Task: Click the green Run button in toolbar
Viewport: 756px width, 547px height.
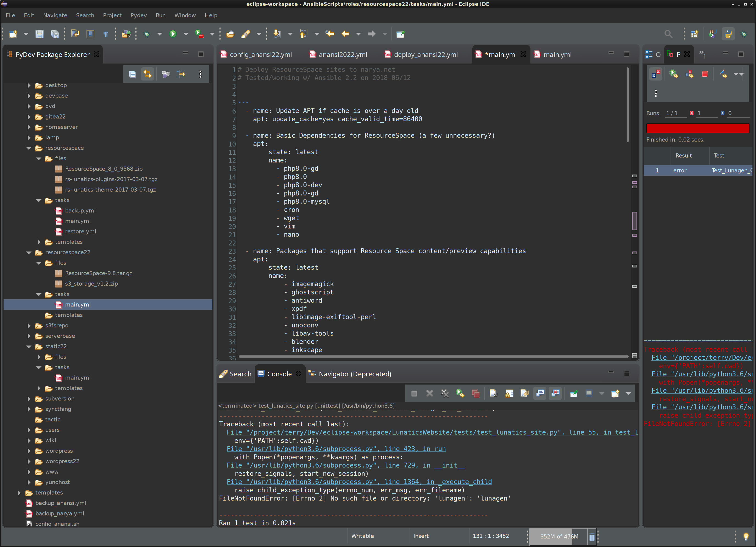Action: tap(173, 34)
